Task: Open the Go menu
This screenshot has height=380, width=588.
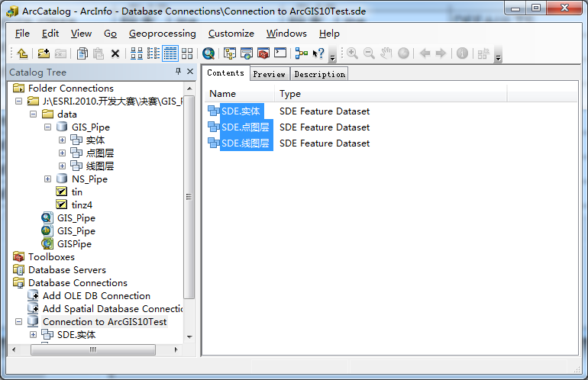Action: point(110,34)
